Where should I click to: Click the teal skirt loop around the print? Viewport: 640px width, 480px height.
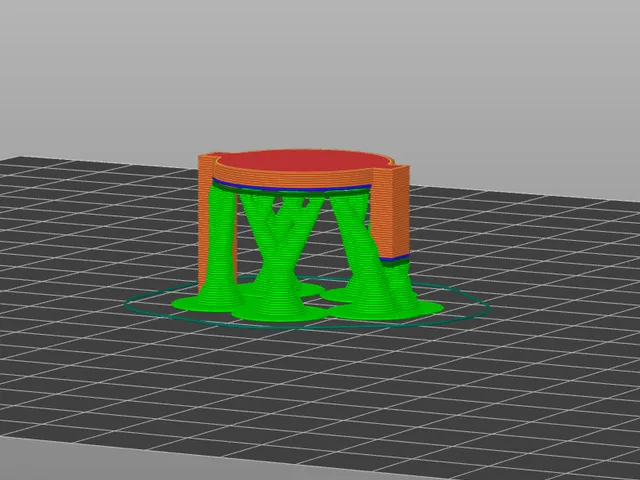tap(307, 303)
